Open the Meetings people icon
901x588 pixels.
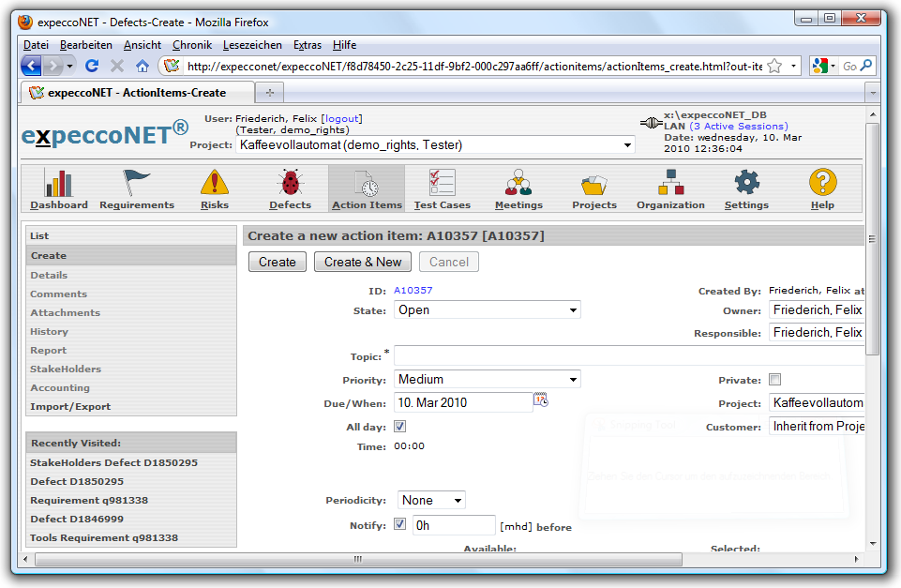518,183
